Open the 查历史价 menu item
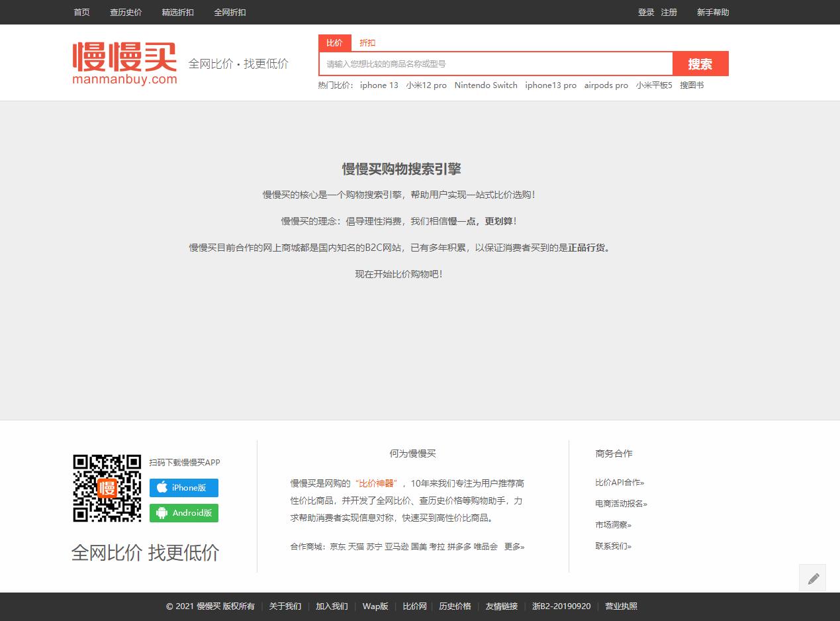This screenshot has height=621, width=840. (126, 12)
